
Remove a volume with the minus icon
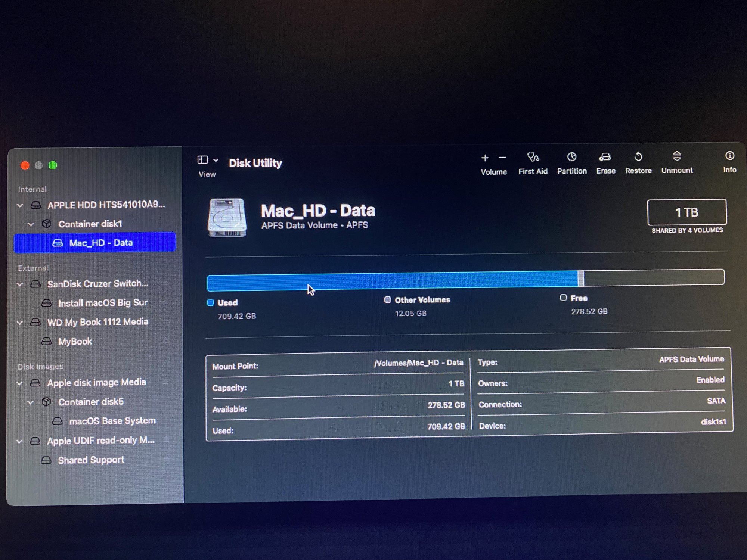click(502, 158)
